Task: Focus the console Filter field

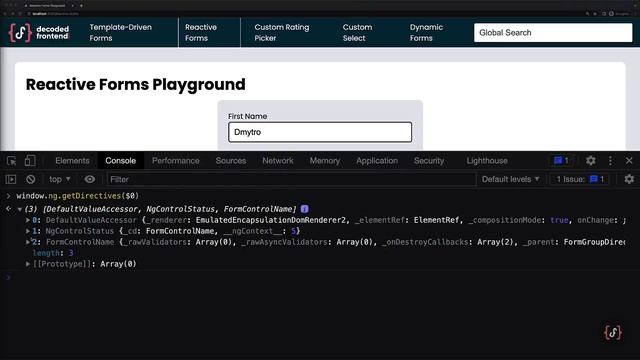Action: point(291,179)
